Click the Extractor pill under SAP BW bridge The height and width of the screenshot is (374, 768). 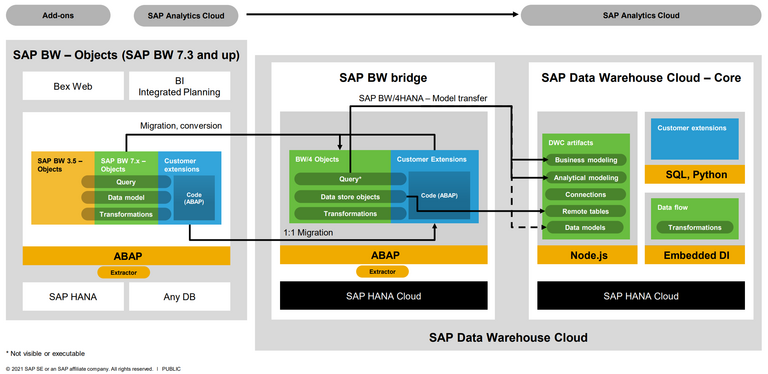382,271
